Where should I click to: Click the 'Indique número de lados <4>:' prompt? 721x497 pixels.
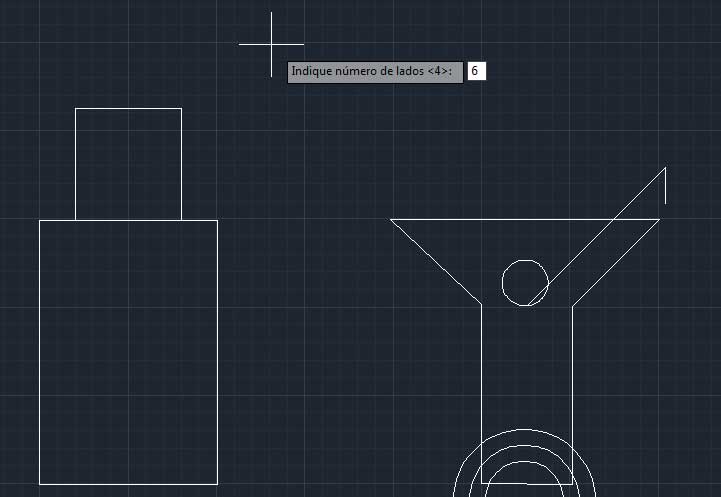pyautogui.click(x=375, y=72)
